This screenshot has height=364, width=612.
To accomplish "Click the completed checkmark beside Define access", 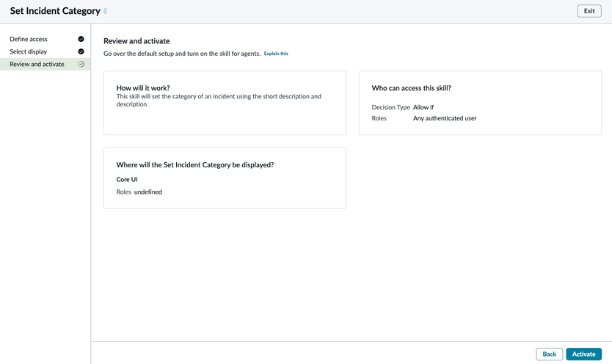I will pos(81,39).
